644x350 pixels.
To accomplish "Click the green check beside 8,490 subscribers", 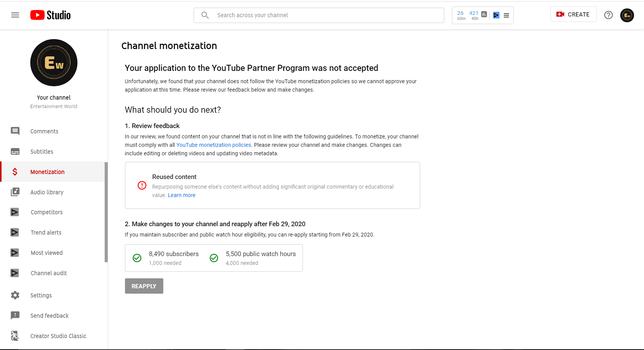I will pos(137,258).
